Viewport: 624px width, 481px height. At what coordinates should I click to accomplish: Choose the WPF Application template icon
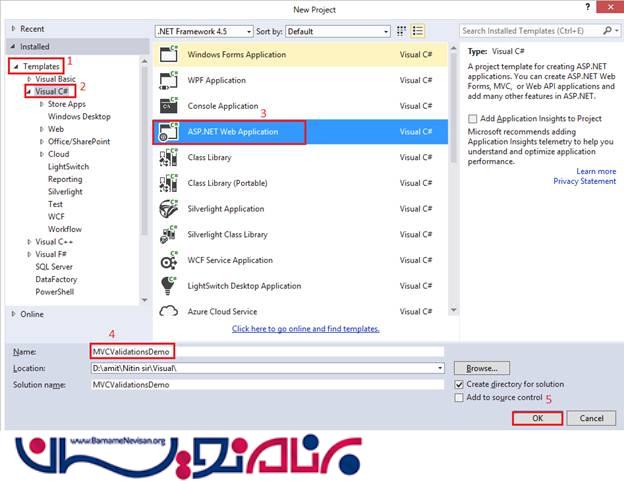pyautogui.click(x=167, y=78)
